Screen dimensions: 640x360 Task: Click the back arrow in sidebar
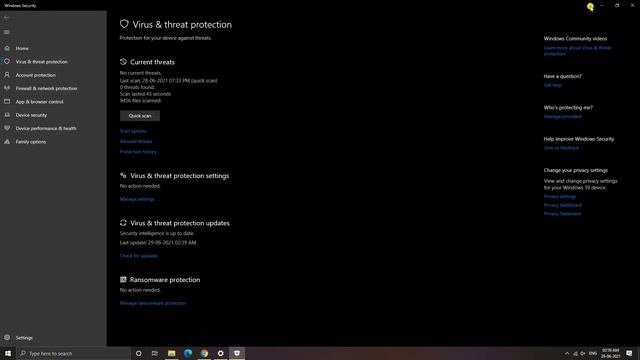coord(7,18)
